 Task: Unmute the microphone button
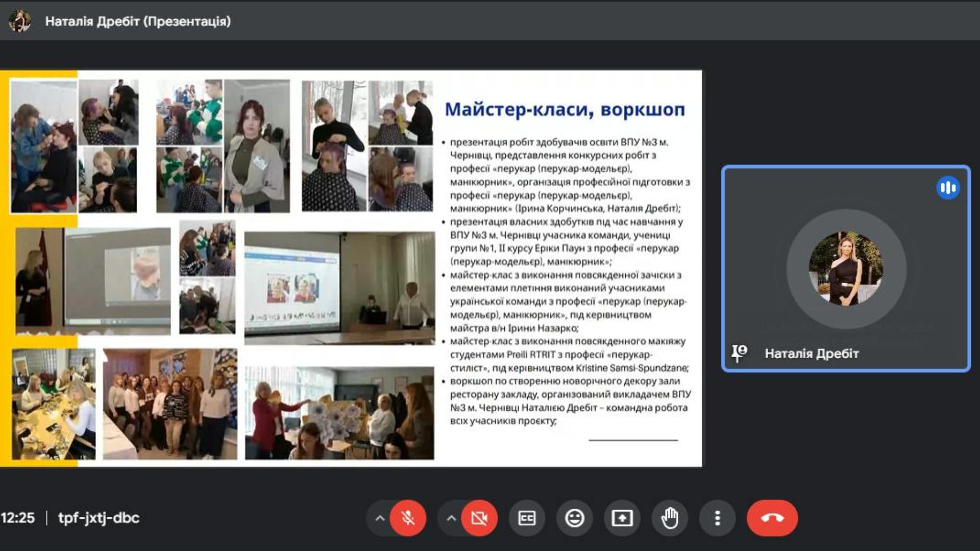(408, 518)
